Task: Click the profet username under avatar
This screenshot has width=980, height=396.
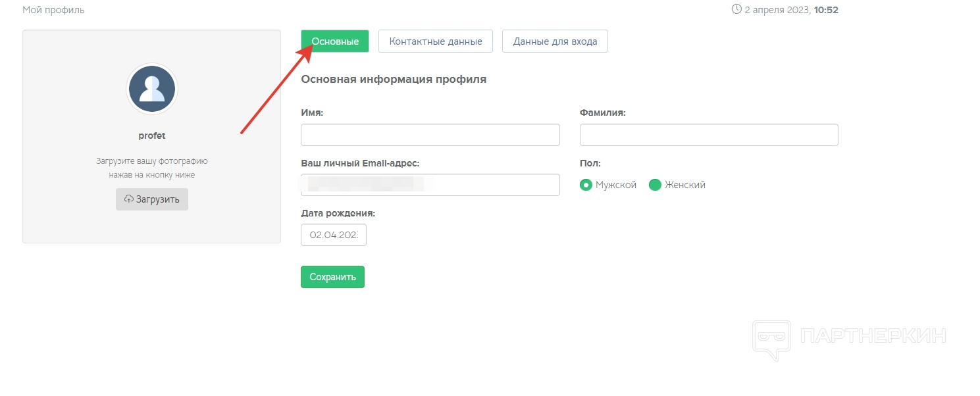Action: coord(152,136)
